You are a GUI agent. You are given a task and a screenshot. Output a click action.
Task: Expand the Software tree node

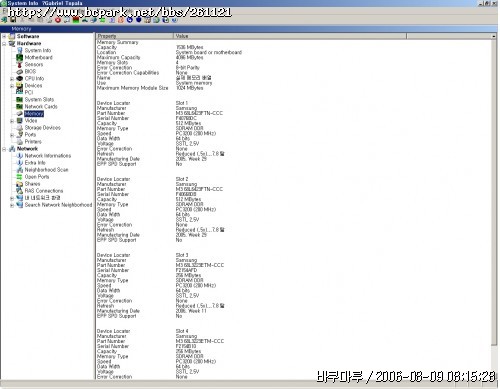[x=4, y=36]
